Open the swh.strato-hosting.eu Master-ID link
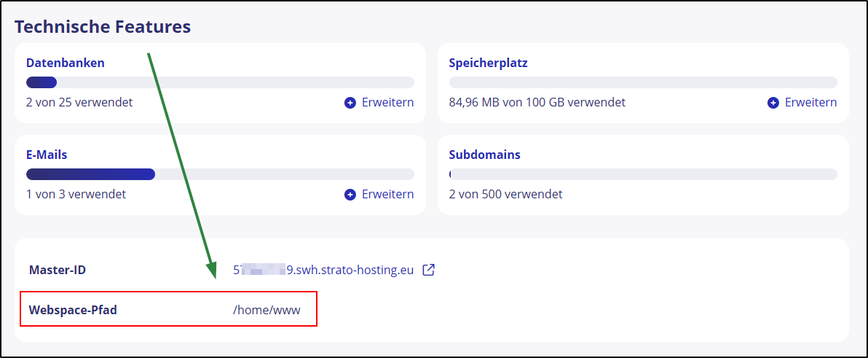 click(323, 271)
